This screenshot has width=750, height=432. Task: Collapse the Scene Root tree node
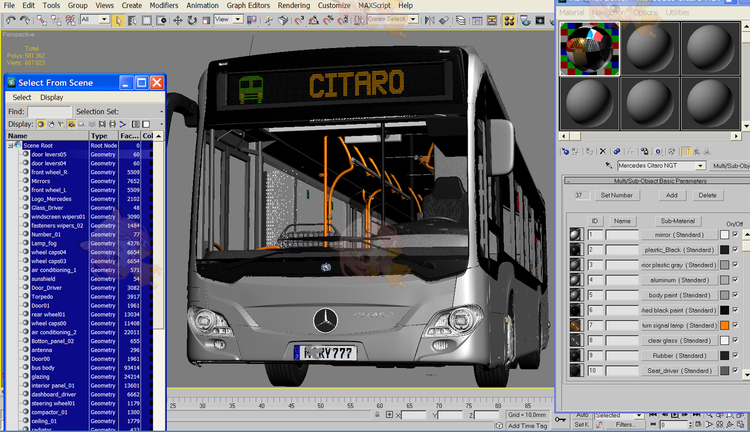pyautogui.click(x=11, y=145)
